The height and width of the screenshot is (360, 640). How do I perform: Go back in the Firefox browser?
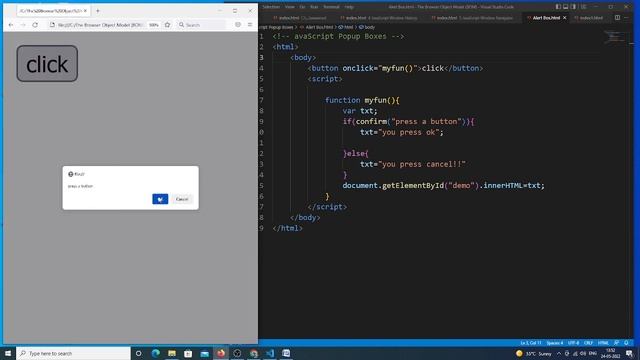(11, 25)
